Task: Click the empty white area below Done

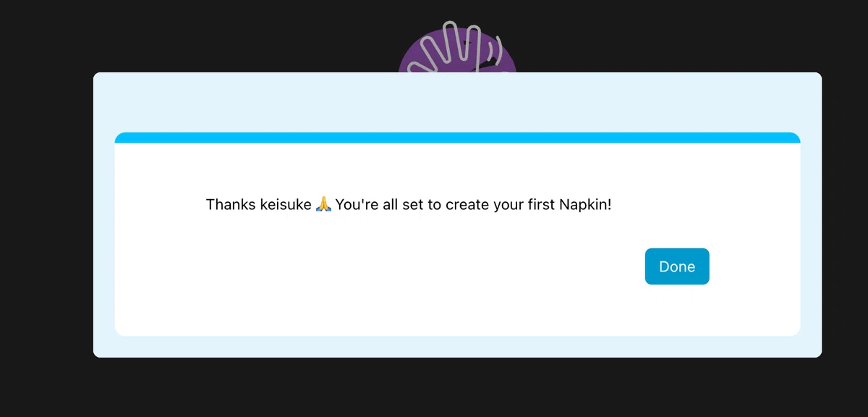Action: click(x=677, y=310)
